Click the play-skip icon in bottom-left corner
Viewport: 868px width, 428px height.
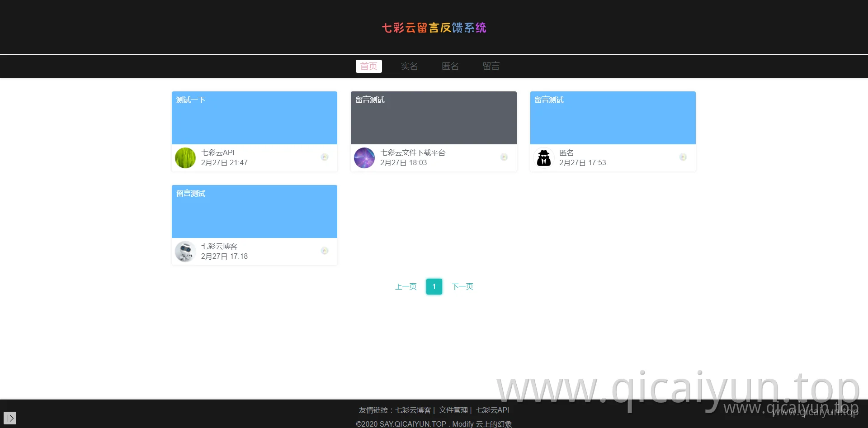(10, 418)
